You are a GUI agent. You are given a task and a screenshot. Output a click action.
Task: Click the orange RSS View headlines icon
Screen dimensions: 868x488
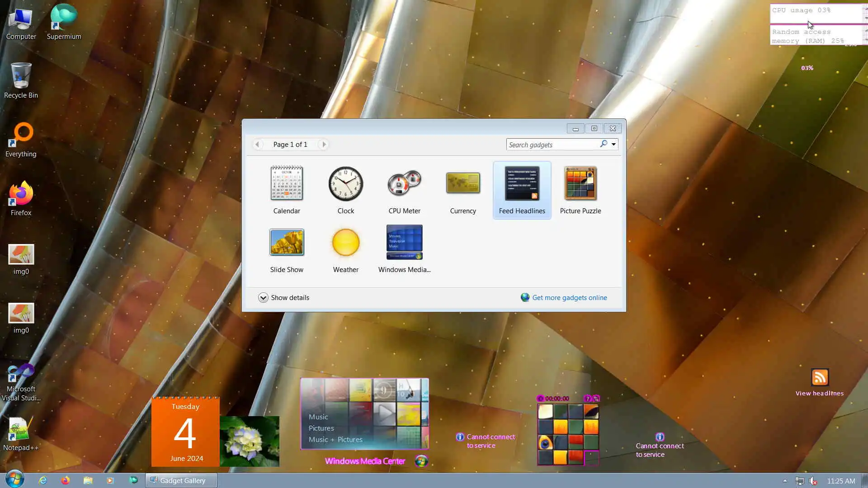point(820,377)
